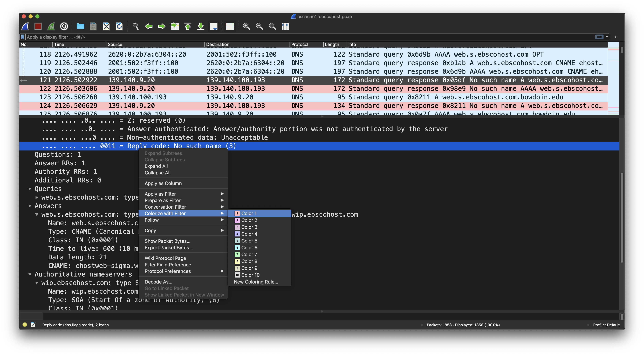Viewport: 644px width, 355px height.
Task: Toggle auto-scroll during live capture icon
Action: (x=214, y=26)
